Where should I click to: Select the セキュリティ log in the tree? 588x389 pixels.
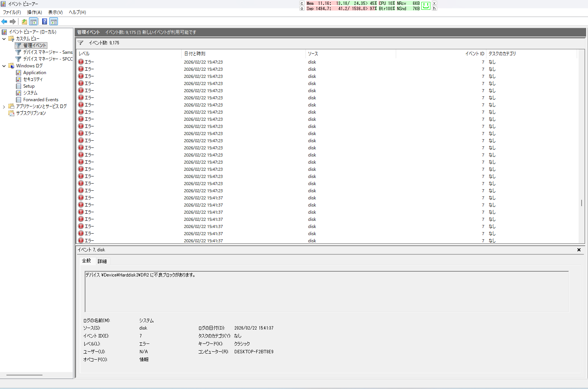click(33, 79)
